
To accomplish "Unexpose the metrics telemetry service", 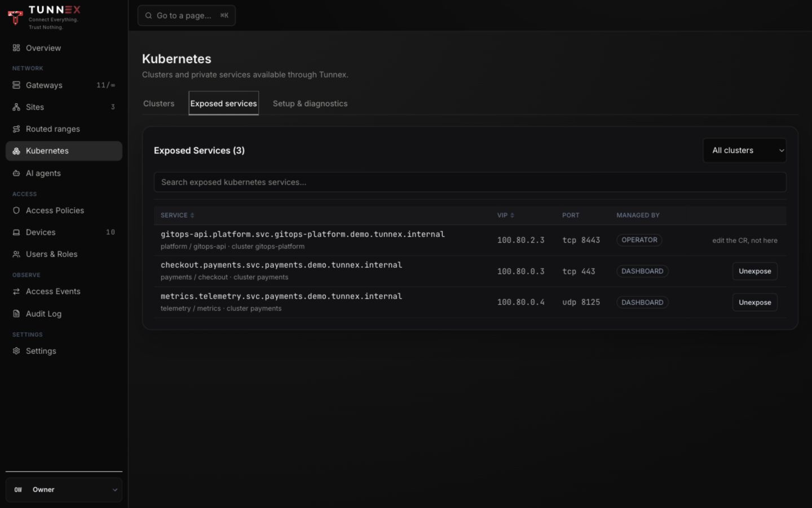I will point(754,303).
